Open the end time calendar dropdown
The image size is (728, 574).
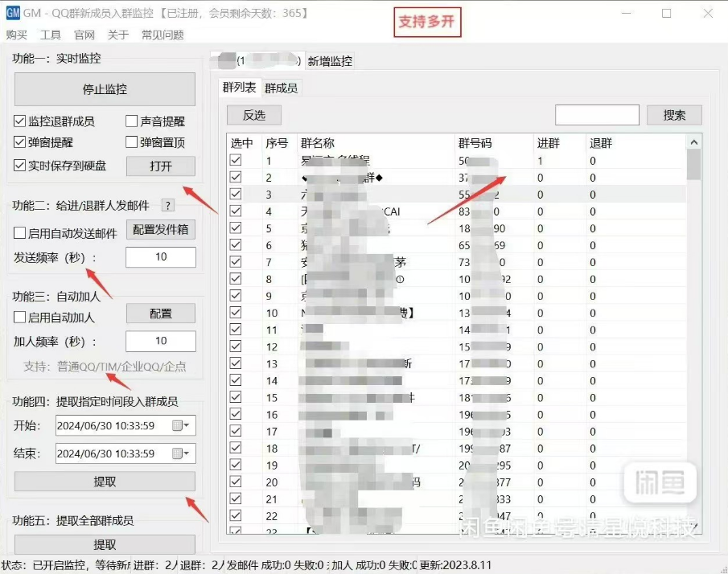(x=181, y=453)
